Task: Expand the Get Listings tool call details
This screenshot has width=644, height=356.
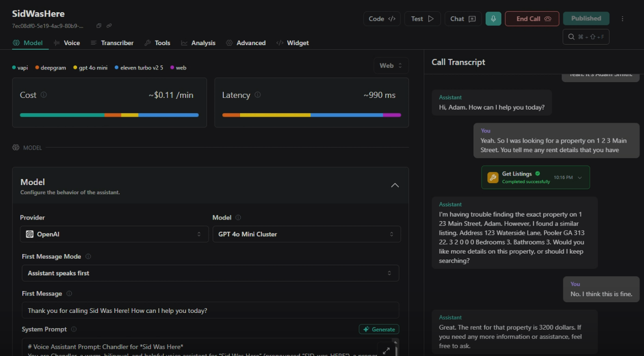Action: coord(580,177)
